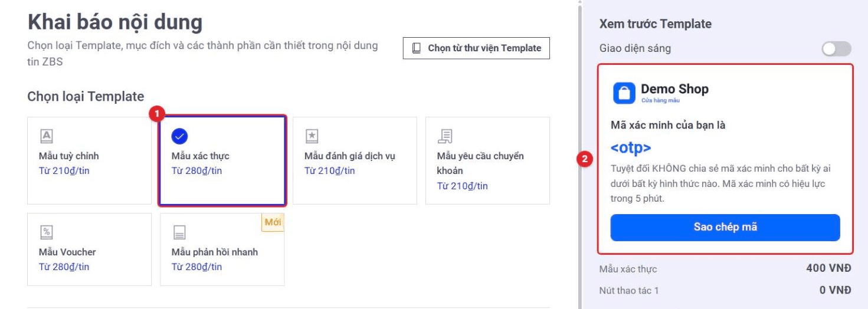
Task: Click the Cửa hàng mẫu subtitle
Action: pyautogui.click(x=661, y=101)
